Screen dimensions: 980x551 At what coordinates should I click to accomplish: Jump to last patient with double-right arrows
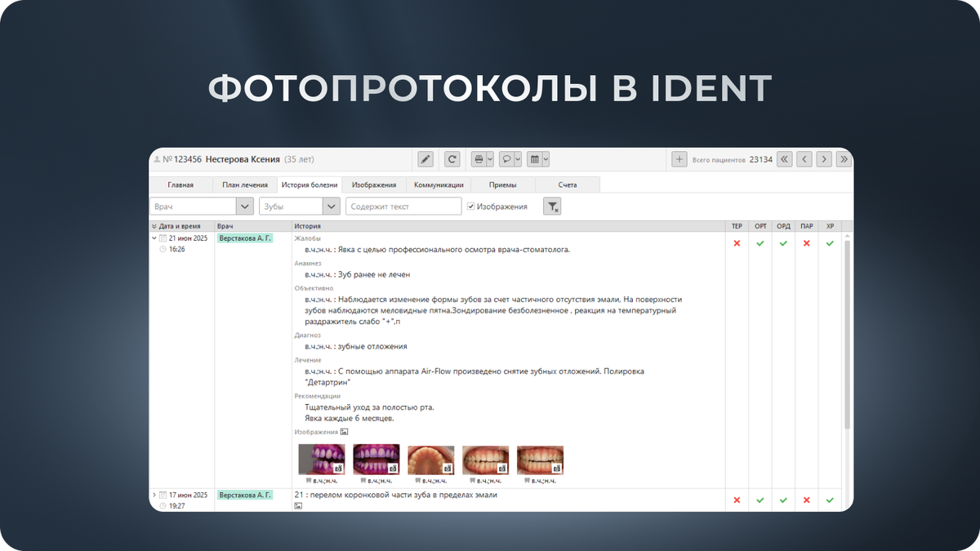click(844, 159)
